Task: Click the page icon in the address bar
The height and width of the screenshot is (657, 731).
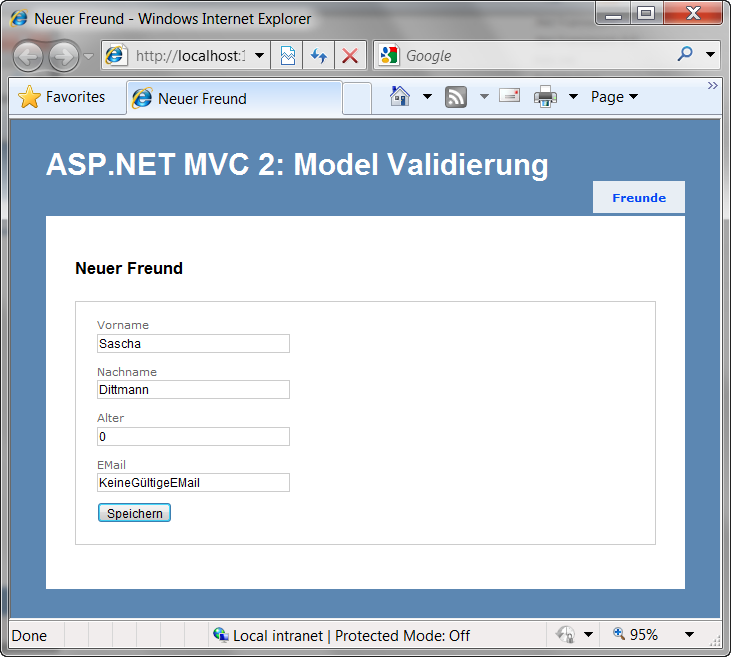Action: pos(115,55)
